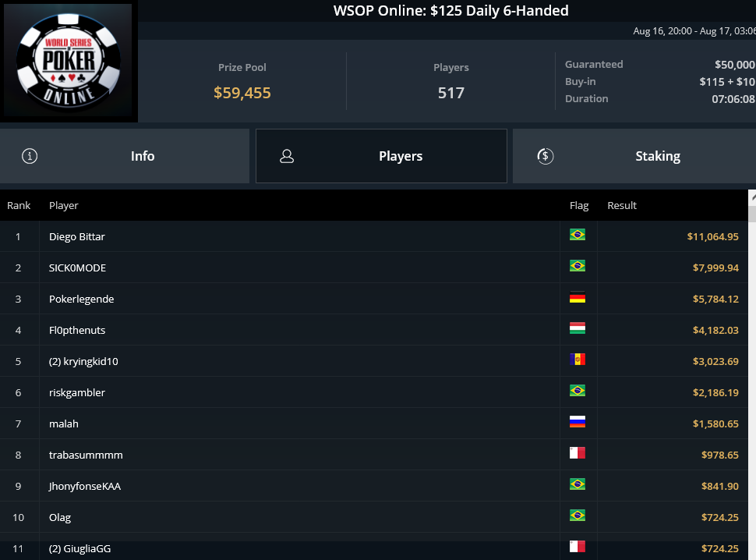Click kryingkid10's Andorra flag icon
The width and height of the screenshot is (756, 560).
pos(577,360)
